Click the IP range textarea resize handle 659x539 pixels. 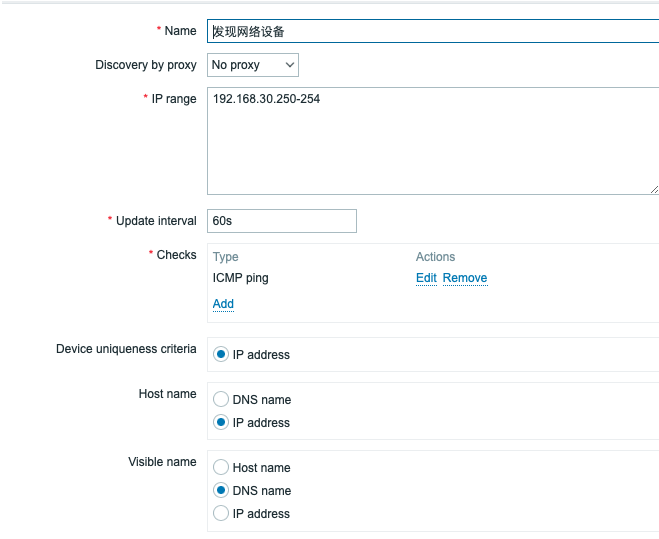point(653,189)
